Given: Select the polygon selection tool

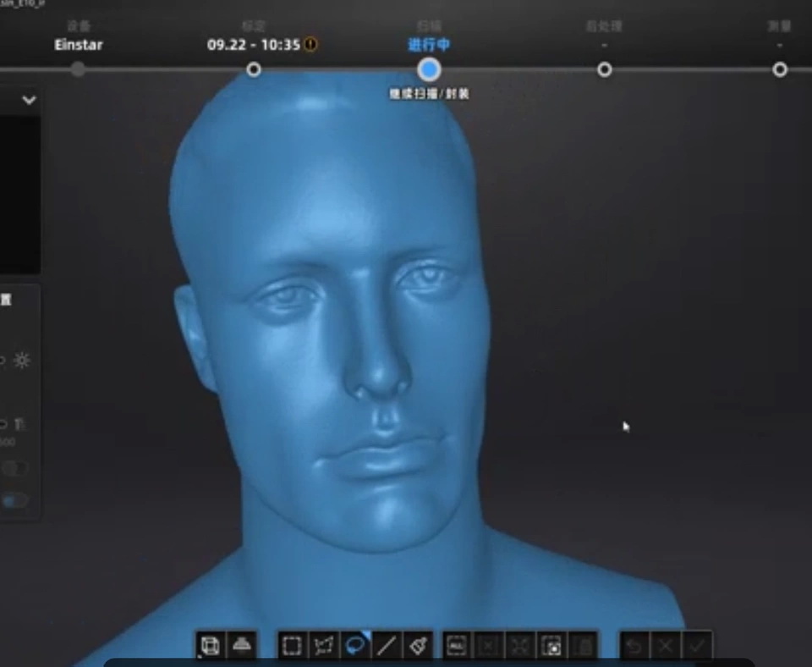Looking at the screenshot, I should 323,646.
